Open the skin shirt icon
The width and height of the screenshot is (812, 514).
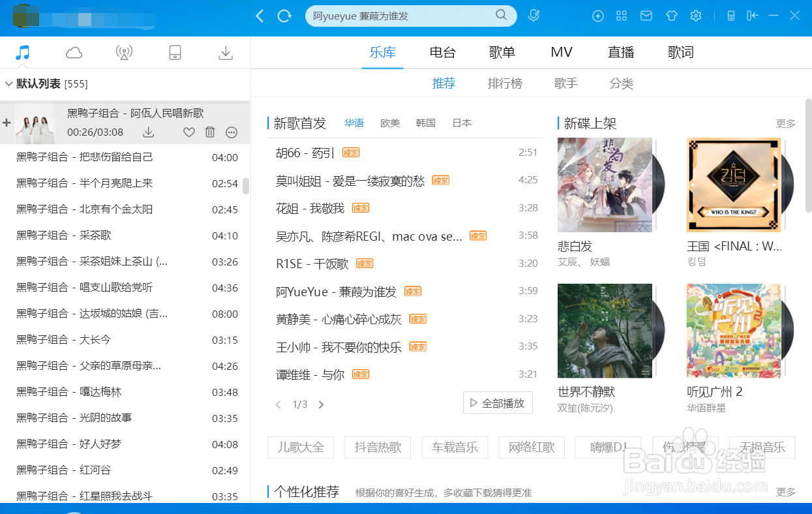[672, 16]
